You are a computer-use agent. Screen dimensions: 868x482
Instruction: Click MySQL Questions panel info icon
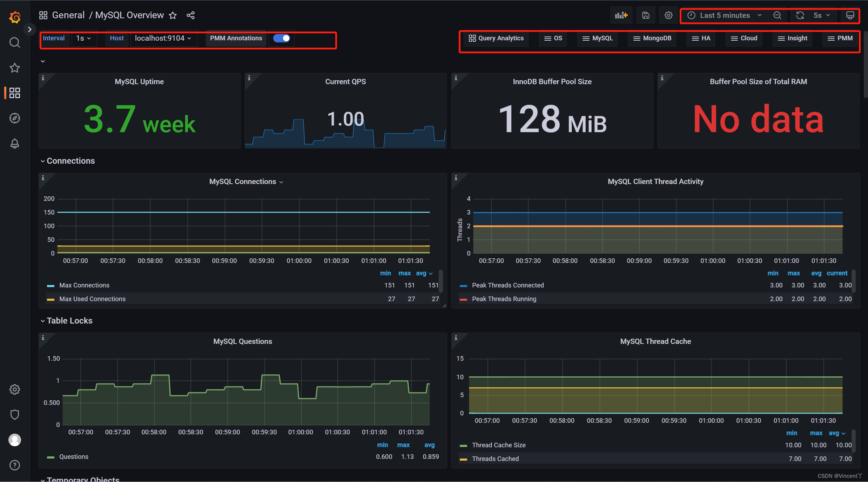pos(43,338)
